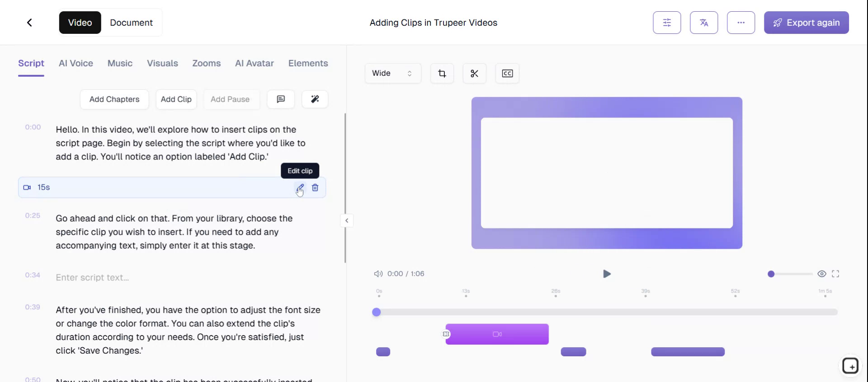This screenshot has height=382, width=868.
Task: Edit the 15s clip with pencil icon
Action: pos(300,187)
